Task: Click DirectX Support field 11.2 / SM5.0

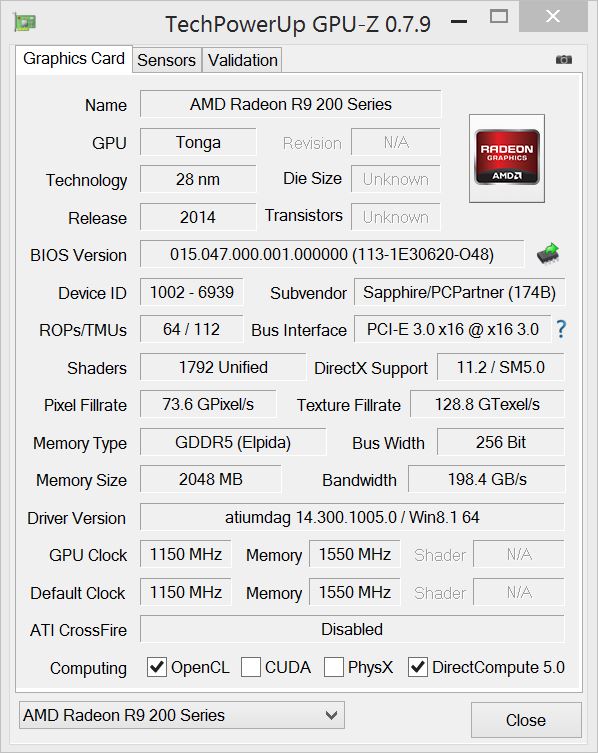Action: [x=501, y=367]
